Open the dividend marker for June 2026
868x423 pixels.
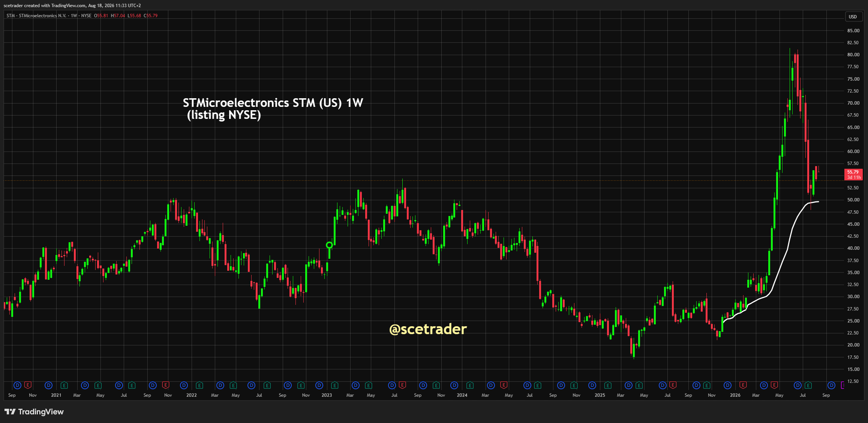[x=798, y=385]
